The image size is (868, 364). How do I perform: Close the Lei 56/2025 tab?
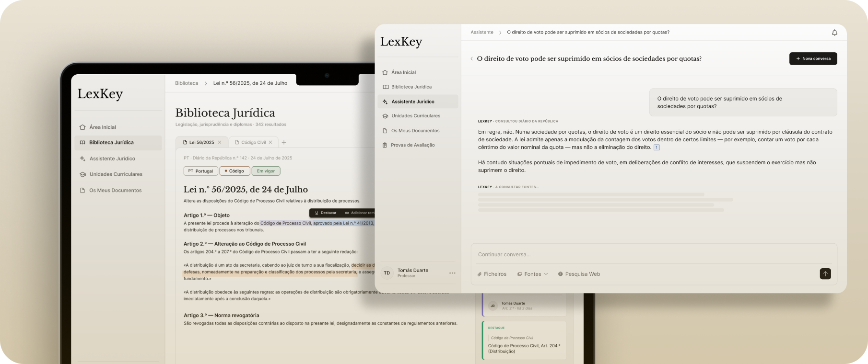tap(220, 142)
